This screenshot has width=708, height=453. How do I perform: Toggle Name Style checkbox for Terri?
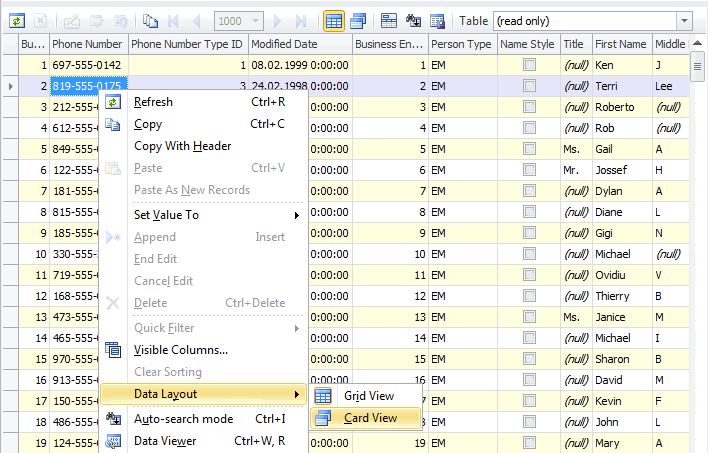(x=529, y=86)
